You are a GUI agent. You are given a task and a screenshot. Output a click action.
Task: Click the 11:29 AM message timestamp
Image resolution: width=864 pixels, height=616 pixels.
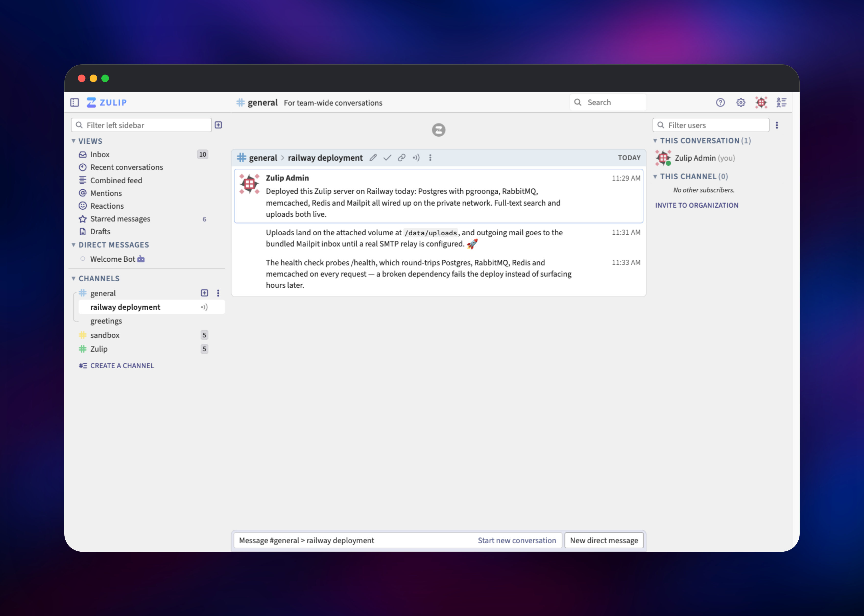tap(626, 178)
